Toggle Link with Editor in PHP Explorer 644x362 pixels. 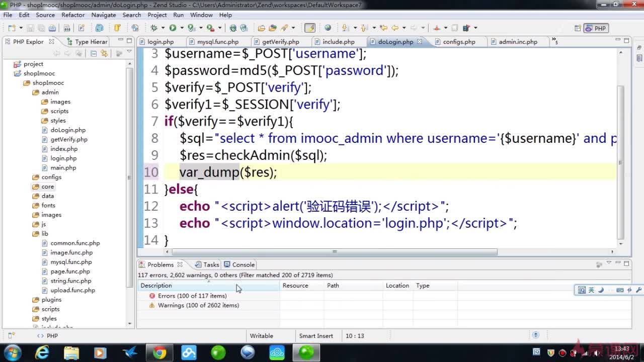coord(104,53)
